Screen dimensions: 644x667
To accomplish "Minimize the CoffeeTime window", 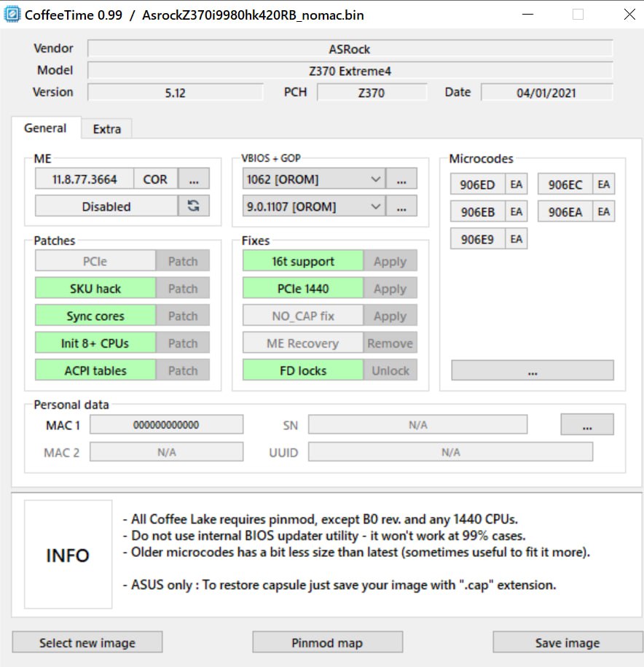I will point(527,15).
